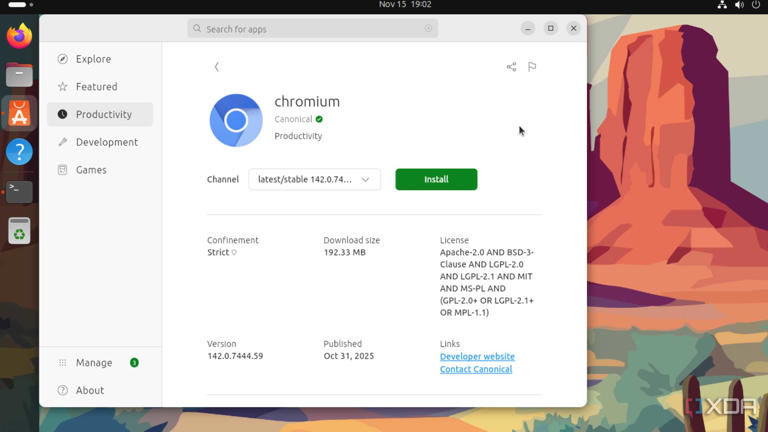
Task: Open the Development category
Action: pos(100,142)
